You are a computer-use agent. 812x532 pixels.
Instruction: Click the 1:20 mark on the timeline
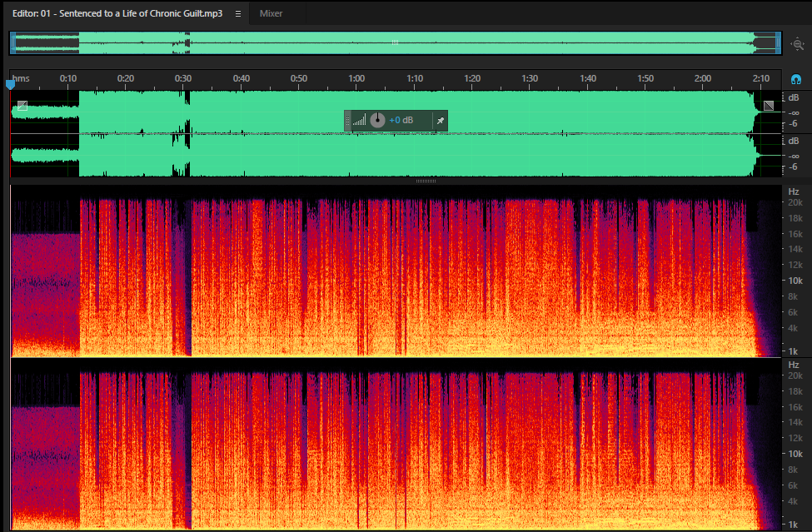(471, 78)
